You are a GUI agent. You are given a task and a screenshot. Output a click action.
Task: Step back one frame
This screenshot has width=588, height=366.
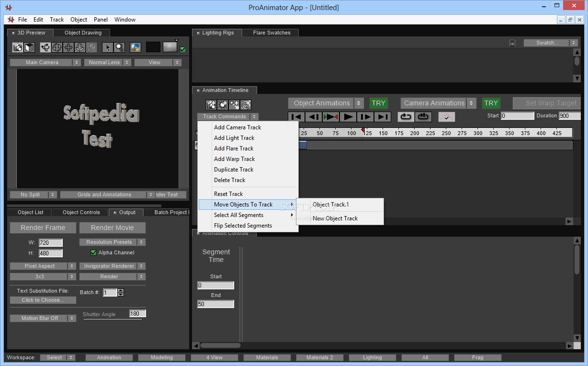pos(314,116)
